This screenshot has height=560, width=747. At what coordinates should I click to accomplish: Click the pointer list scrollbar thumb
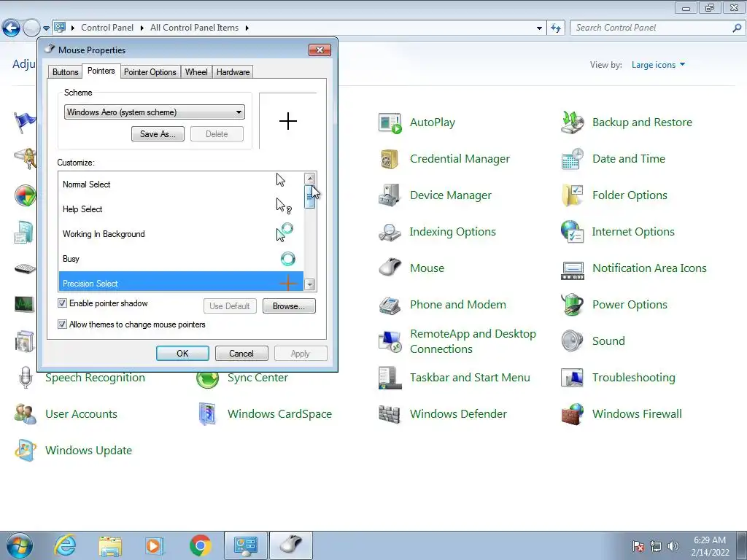(309, 197)
